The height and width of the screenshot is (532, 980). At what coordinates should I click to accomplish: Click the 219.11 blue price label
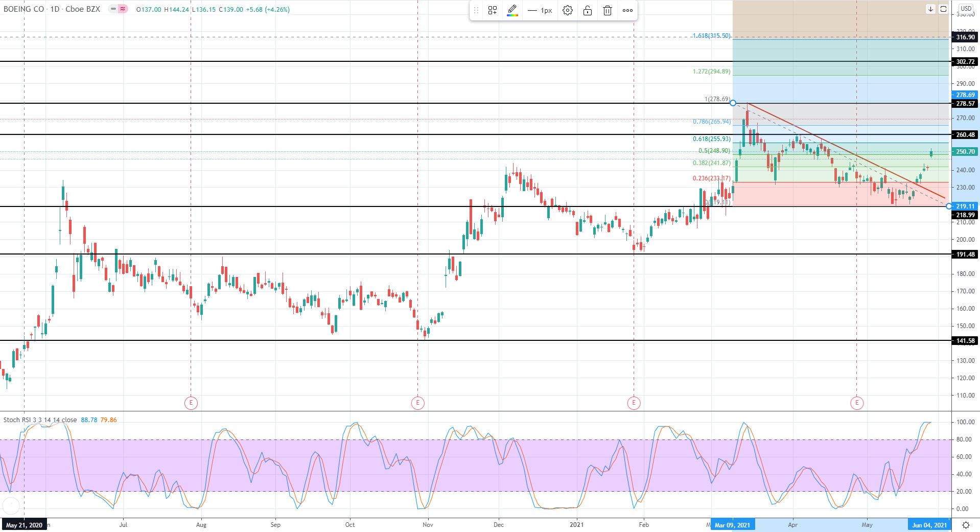tap(965, 206)
